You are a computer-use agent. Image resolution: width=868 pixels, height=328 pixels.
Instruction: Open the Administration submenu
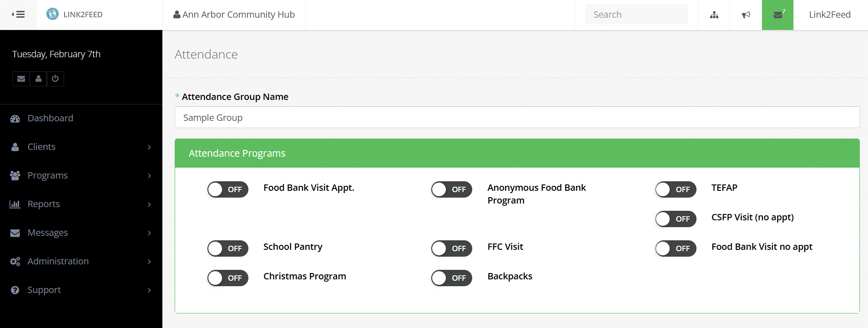(x=58, y=261)
